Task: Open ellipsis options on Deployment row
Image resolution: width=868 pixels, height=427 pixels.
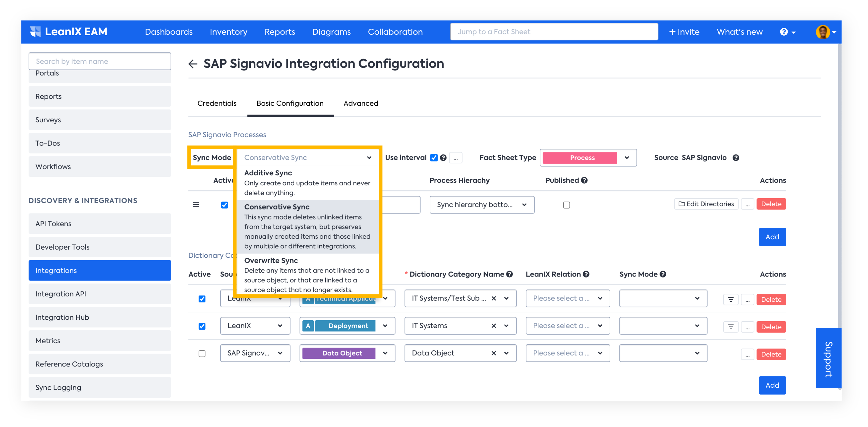Action: [x=747, y=327]
